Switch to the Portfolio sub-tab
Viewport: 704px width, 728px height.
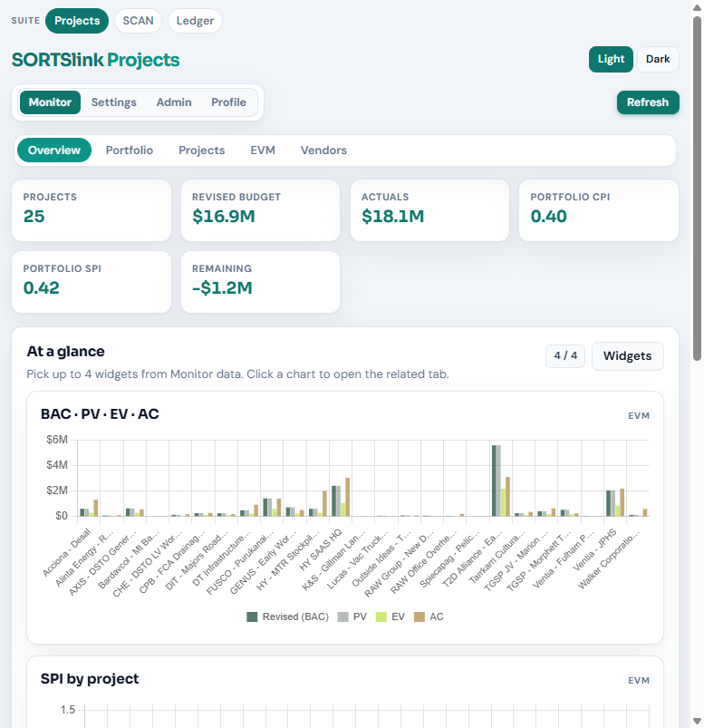pyautogui.click(x=130, y=150)
